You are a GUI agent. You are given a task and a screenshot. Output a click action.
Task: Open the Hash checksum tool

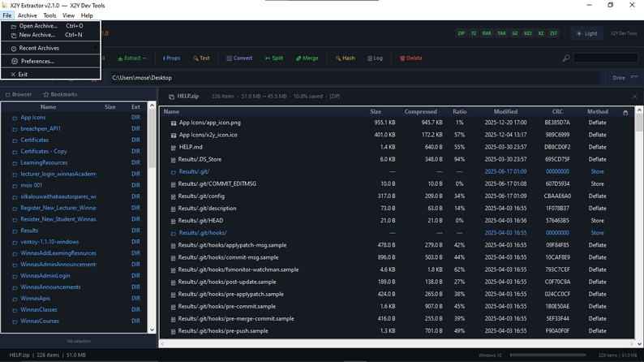click(x=345, y=58)
